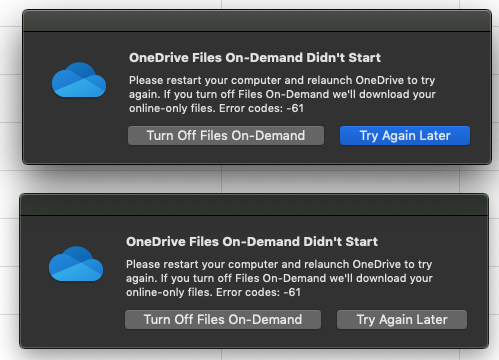Click the OneDrive cloud icon in upper dialog
Screen dimensions: 499x360
pyautogui.click(x=79, y=80)
